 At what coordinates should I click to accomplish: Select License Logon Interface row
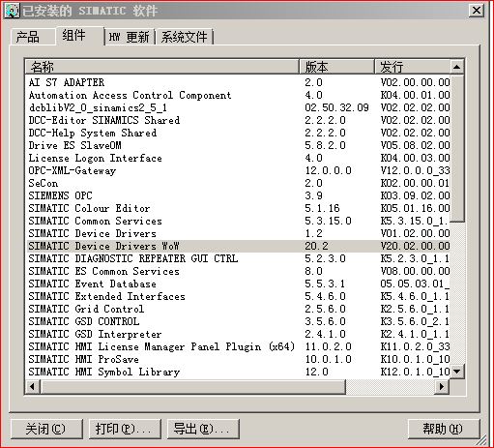(238, 158)
